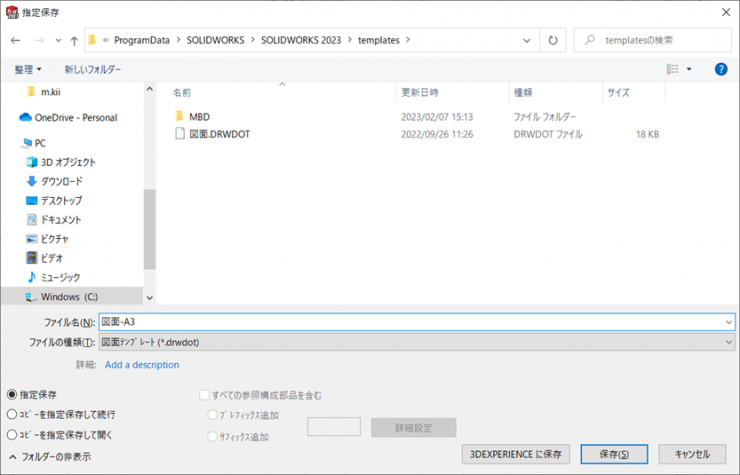The height and width of the screenshot is (475, 740).
Task: Click the Add a description link
Action: (x=142, y=365)
